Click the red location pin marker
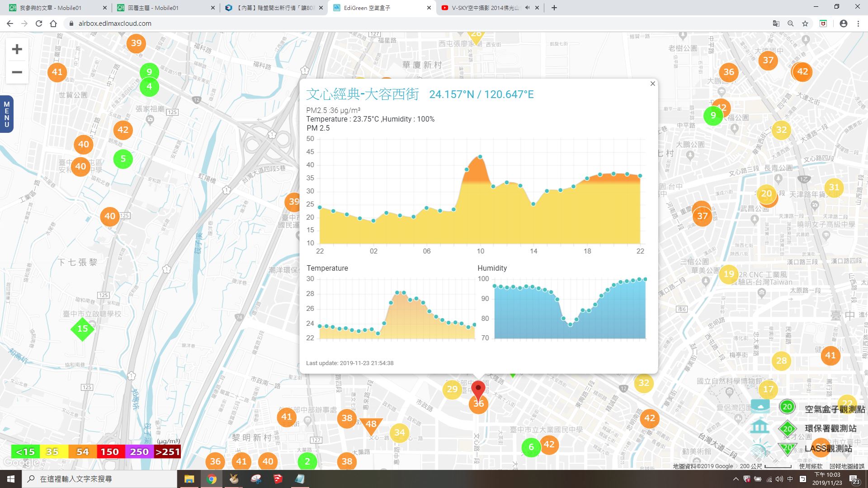 coord(478,390)
